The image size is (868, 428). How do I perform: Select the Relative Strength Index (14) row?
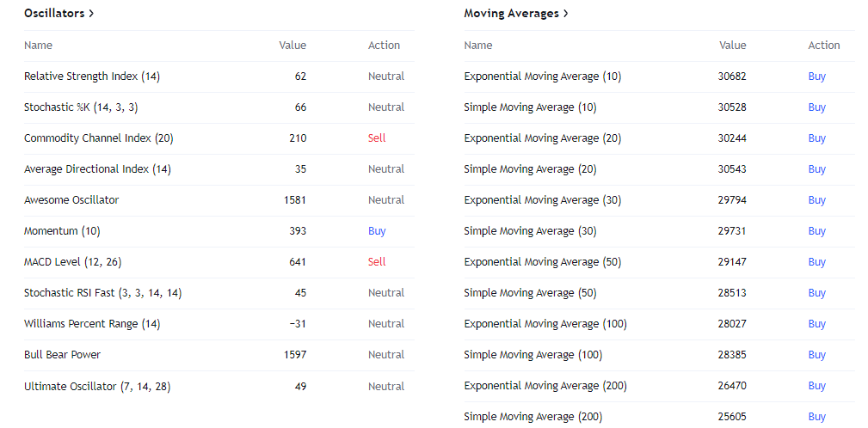click(x=219, y=76)
